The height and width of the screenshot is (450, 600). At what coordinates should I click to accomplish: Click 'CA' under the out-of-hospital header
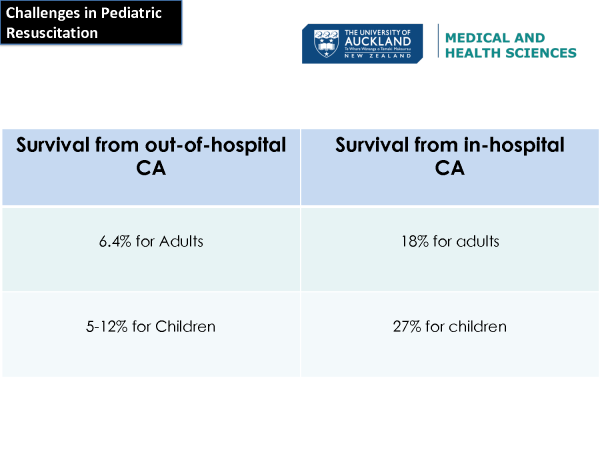click(151, 169)
